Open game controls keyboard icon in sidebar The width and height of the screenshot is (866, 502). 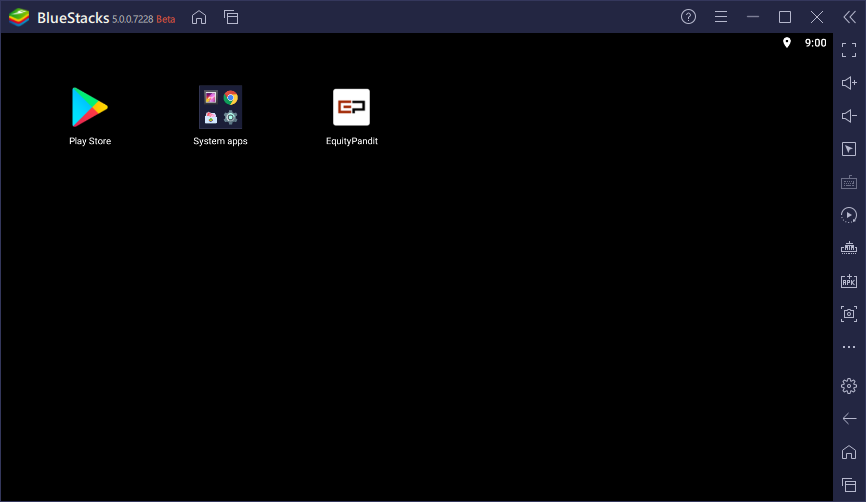849,182
